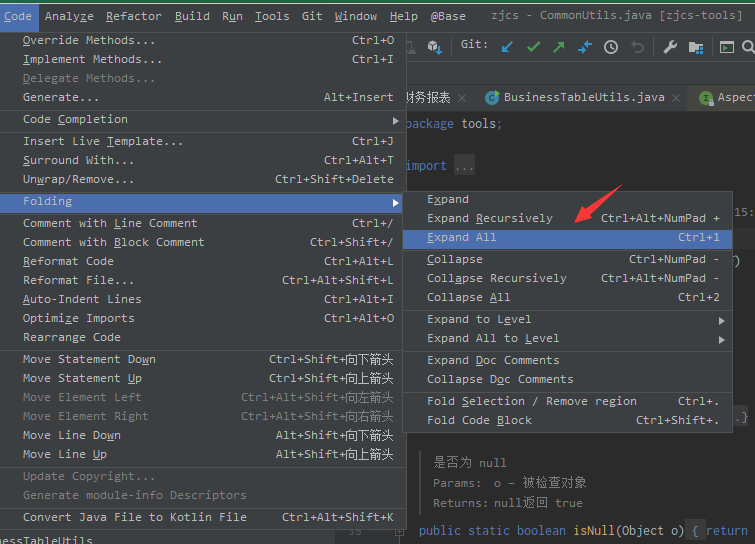Choose Move Line Up
The image size is (755, 544).
[202, 454]
